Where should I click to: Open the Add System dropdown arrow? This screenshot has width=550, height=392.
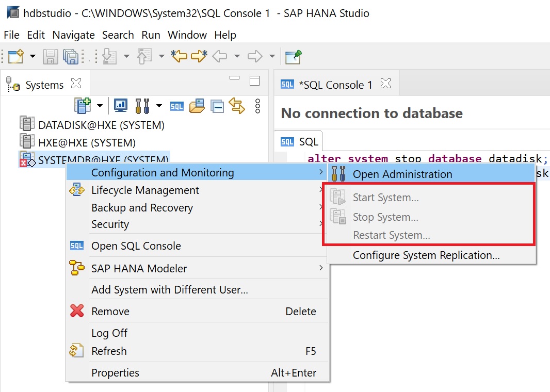tap(100, 106)
